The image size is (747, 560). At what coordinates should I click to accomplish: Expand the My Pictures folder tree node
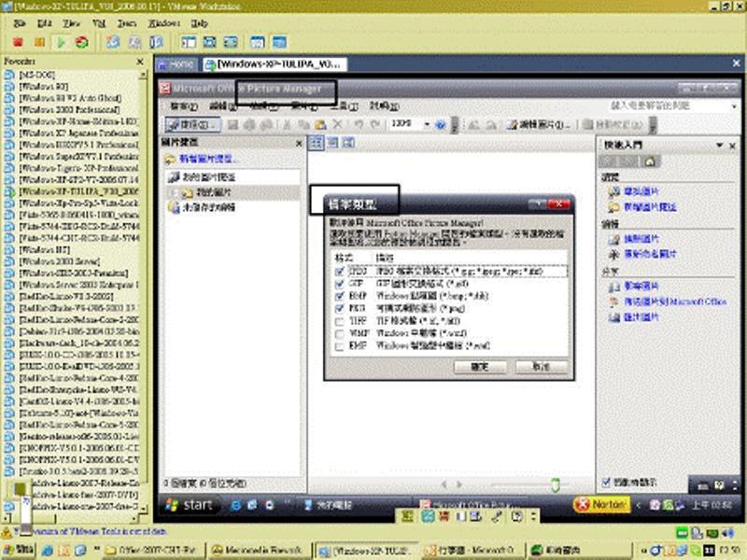click(x=175, y=193)
